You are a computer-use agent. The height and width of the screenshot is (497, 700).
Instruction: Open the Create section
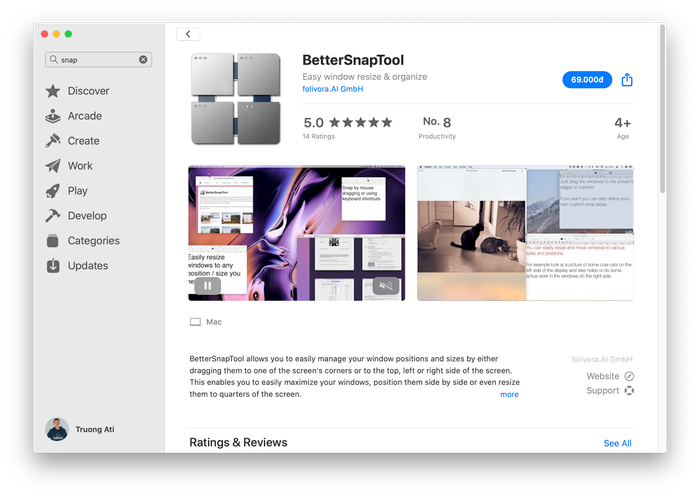pyautogui.click(x=83, y=141)
